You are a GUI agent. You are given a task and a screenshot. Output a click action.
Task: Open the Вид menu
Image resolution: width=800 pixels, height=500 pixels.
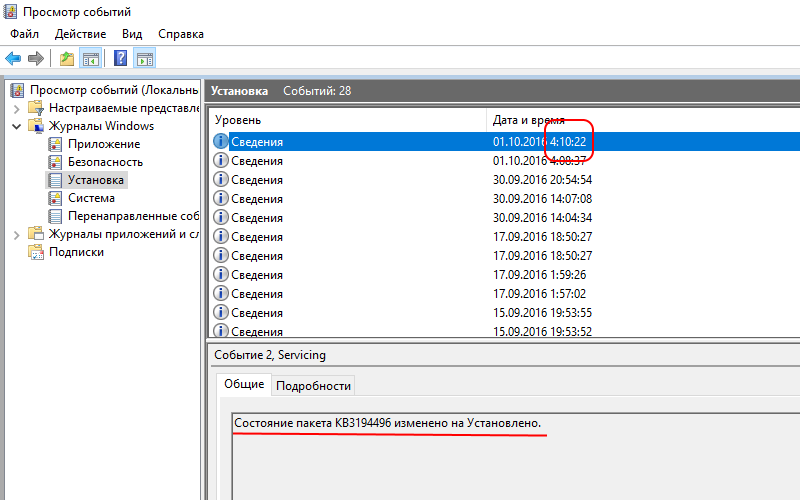(132, 34)
